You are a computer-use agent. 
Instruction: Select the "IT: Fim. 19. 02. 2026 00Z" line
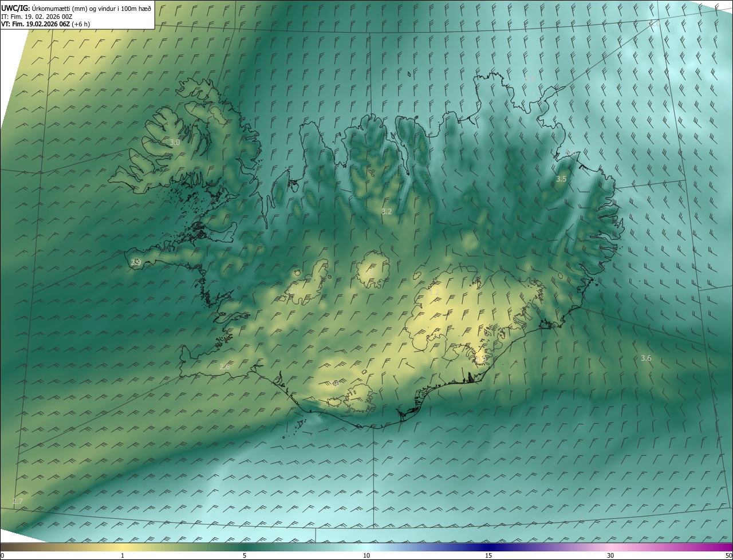[x=37, y=17]
